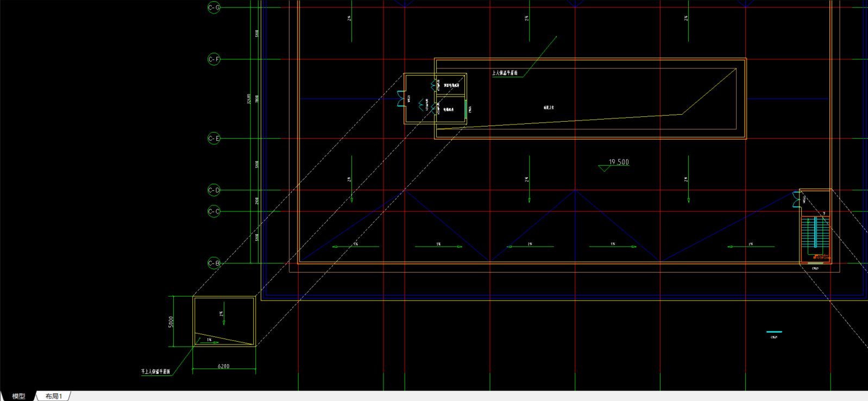Select the C-E grid axis bubble
This screenshot has width=868, height=401.
coord(214,139)
